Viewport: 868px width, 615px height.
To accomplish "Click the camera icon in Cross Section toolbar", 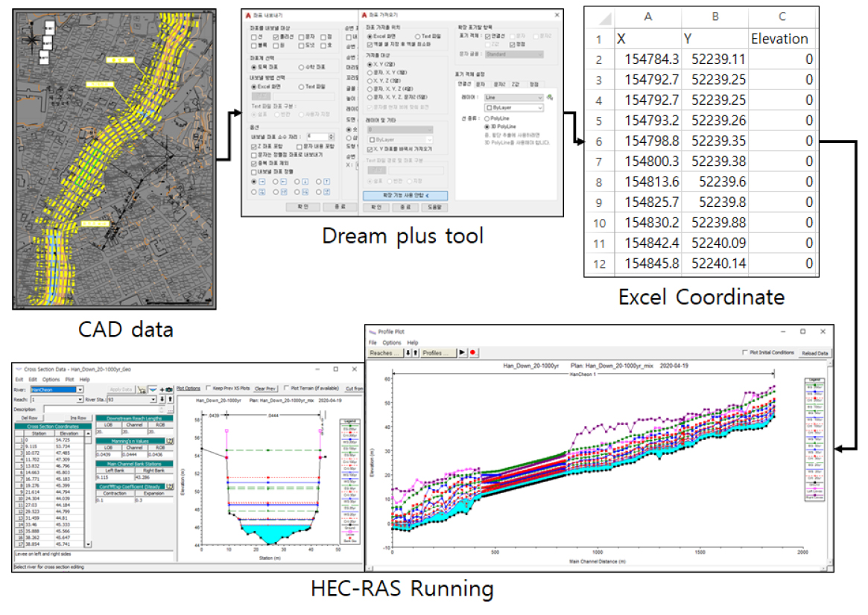I will click(x=169, y=389).
